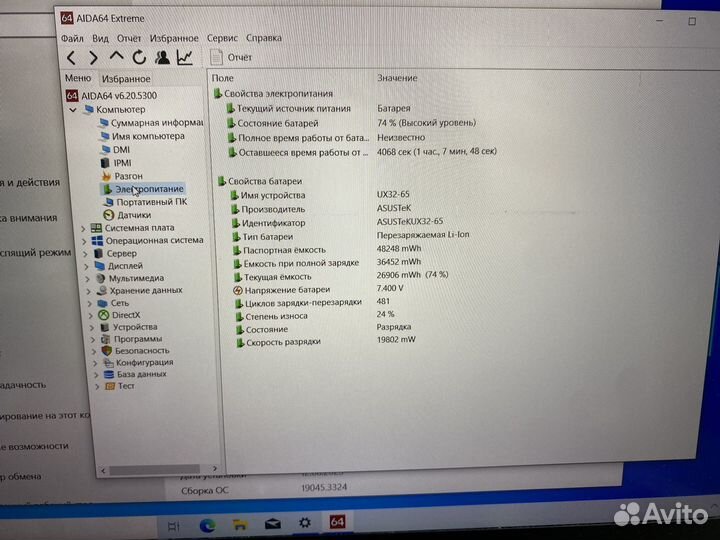This screenshot has height=540, width=720.
Task: Open File Explorer from taskbar
Action: pyautogui.click(x=240, y=524)
